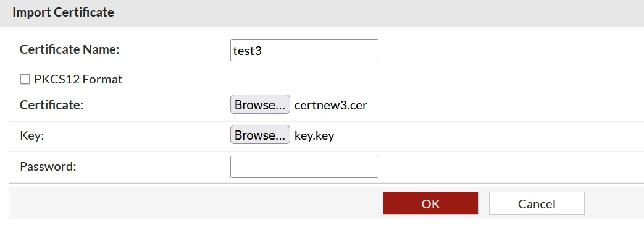Click the Password label

[x=48, y=167]
